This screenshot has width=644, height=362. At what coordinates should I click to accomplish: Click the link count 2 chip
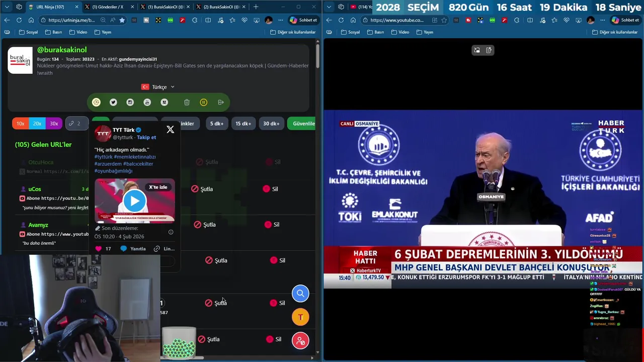click(76, 124)
